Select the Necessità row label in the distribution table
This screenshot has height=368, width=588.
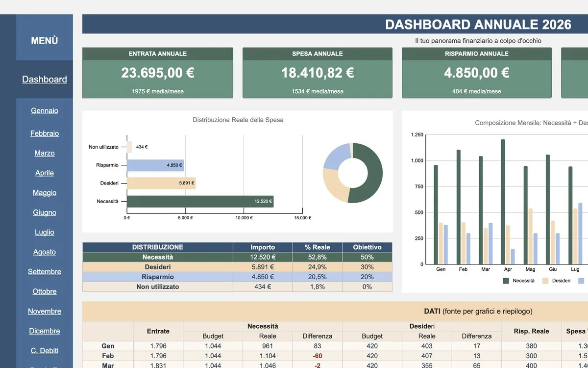pos(158,257)
